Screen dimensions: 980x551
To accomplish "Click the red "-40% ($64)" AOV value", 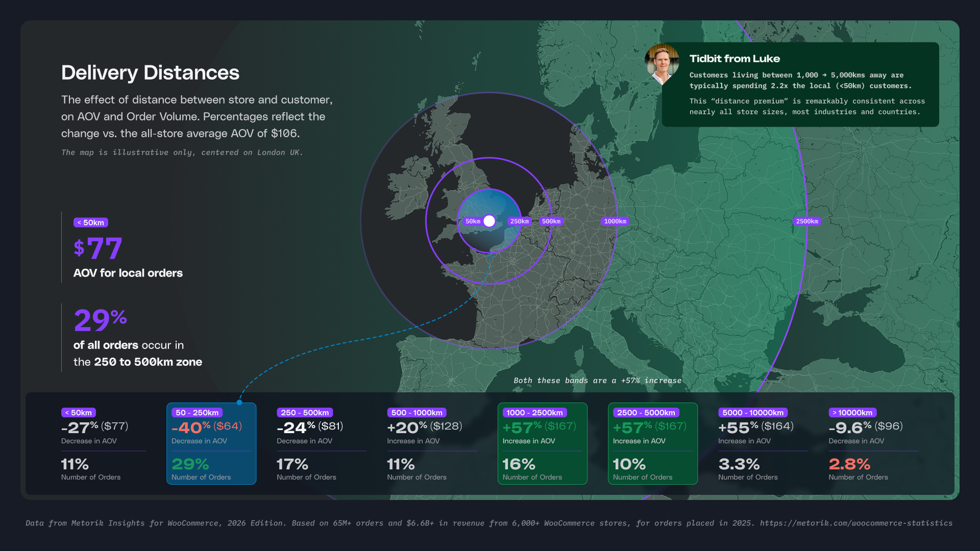I will (207, 427).
